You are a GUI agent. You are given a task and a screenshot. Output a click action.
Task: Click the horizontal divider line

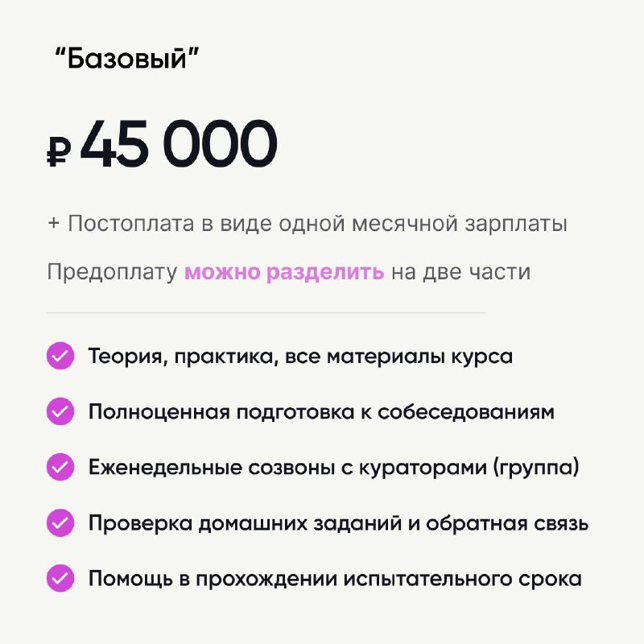click(x=266, y=312)
